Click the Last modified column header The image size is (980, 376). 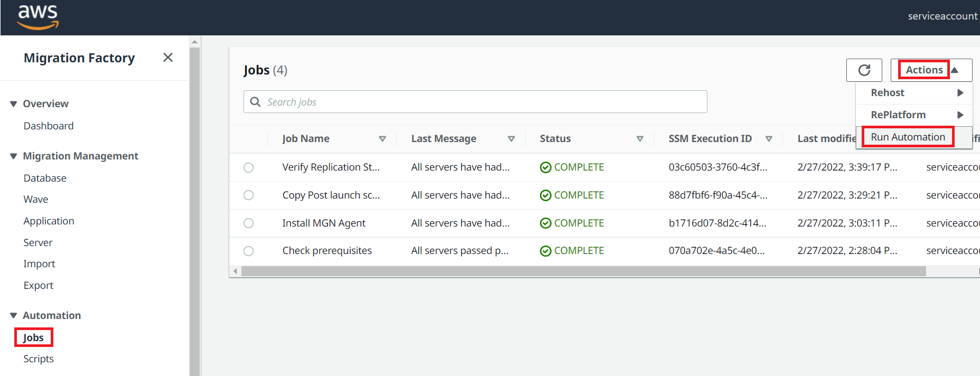point(827,139)
